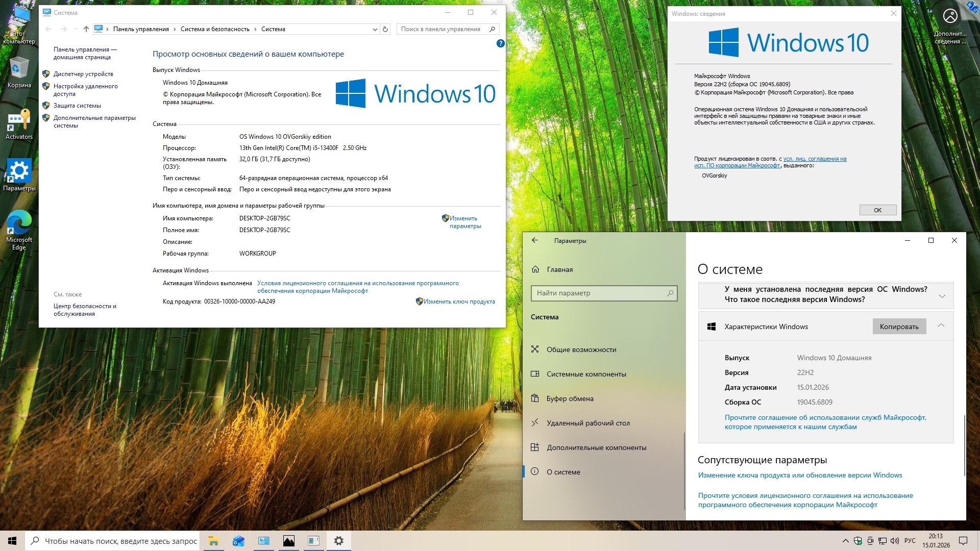Open Диспетчер устройств link
Image resolution: width=980 pixels, height=551 pixels.
coord(83,74)
